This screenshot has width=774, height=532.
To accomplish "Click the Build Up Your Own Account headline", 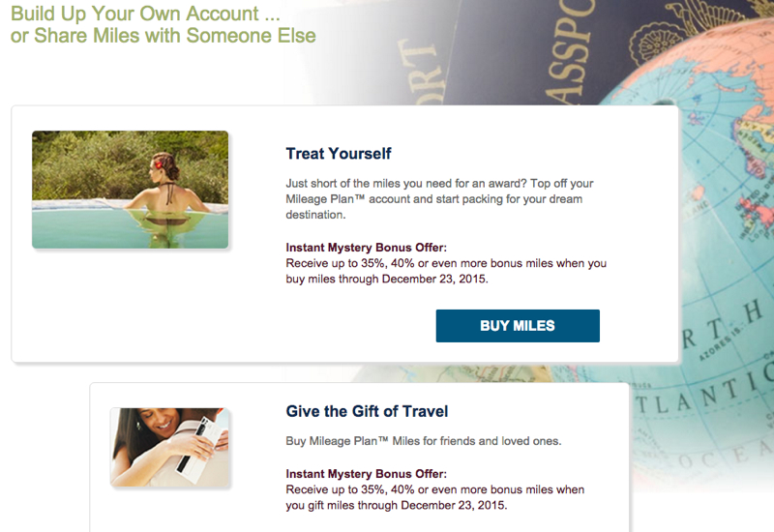I will click(145, 14).
